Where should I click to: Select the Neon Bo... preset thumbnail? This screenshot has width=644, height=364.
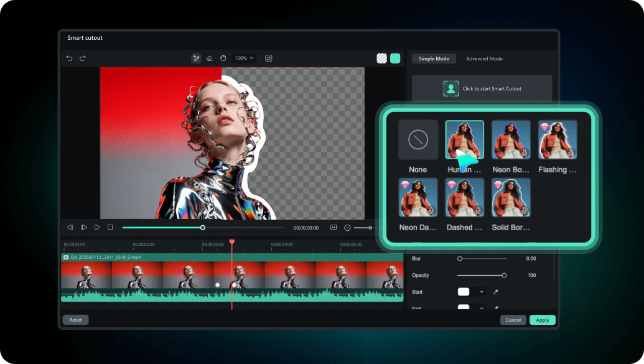511,139
